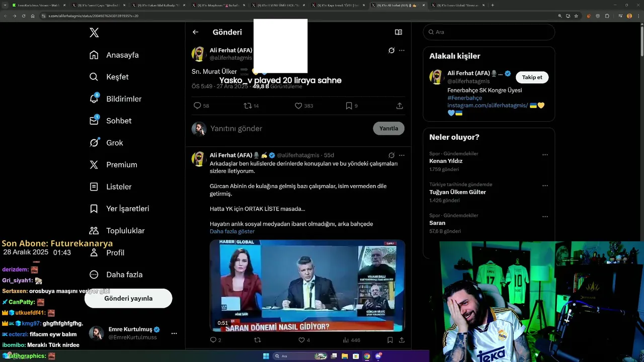
Task: Open a new browser tab
Action: pos(493,5)
